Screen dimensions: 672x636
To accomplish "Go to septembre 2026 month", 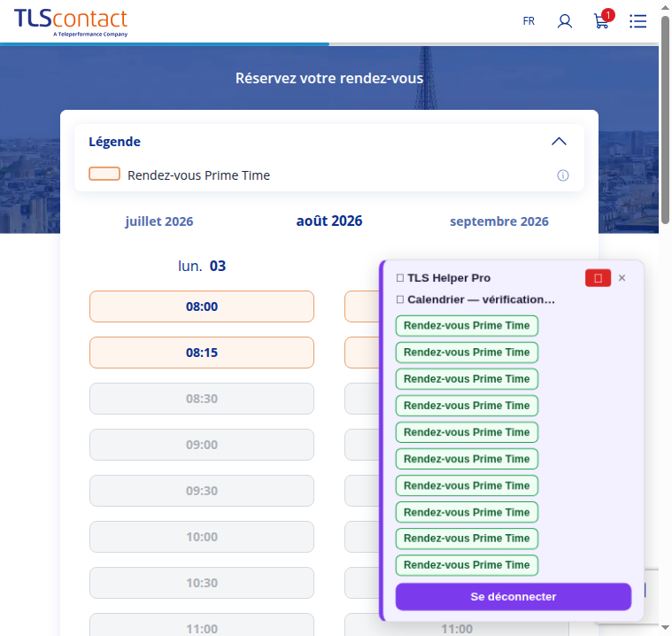I will [498, 221].
